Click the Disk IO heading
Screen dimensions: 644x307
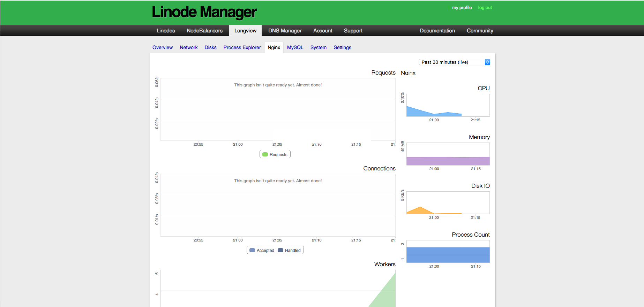[x=480, y=186]
